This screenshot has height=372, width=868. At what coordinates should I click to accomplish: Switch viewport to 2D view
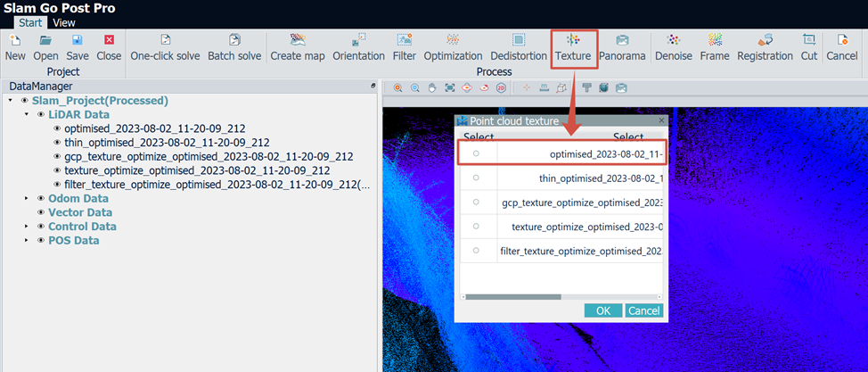click(501, 87)
